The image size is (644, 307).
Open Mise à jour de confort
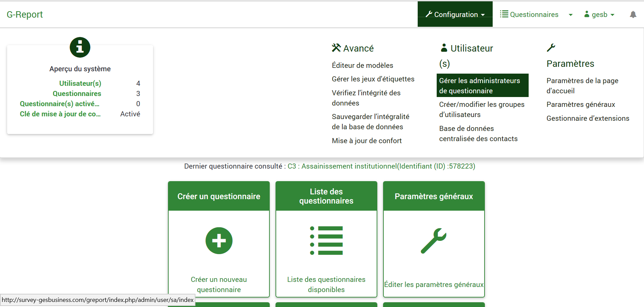point(366,140)
